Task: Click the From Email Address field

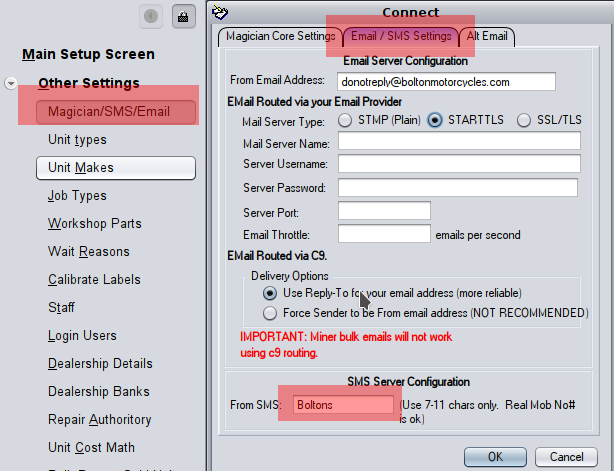Action: pos(446,82)
